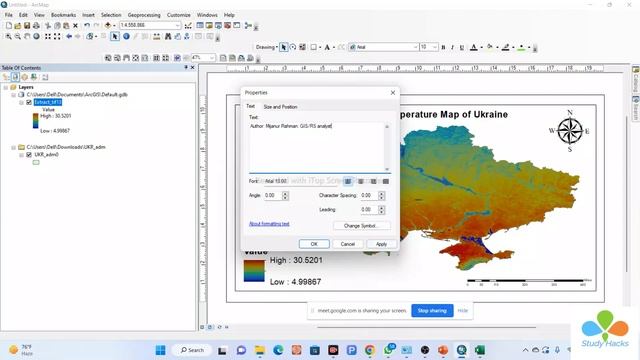Viewport: 640px width, 360px height.
Task: Click Apply in Properties dialog
Action: [381, 244]
